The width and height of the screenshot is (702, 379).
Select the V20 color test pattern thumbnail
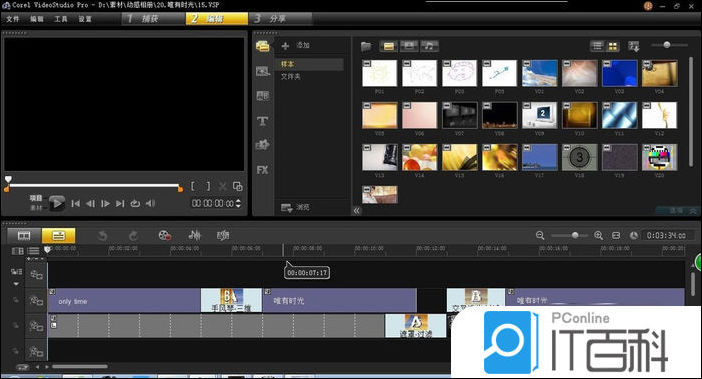coord(659,157)
